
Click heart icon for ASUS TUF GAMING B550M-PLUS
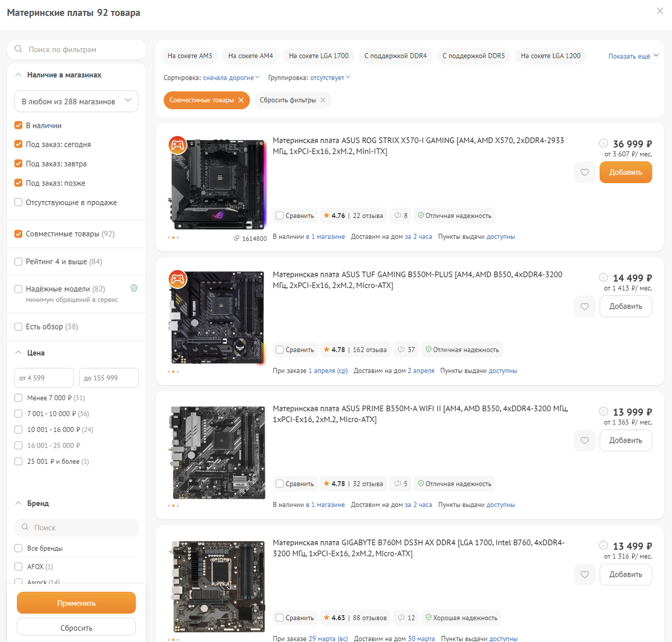point(585,306)
